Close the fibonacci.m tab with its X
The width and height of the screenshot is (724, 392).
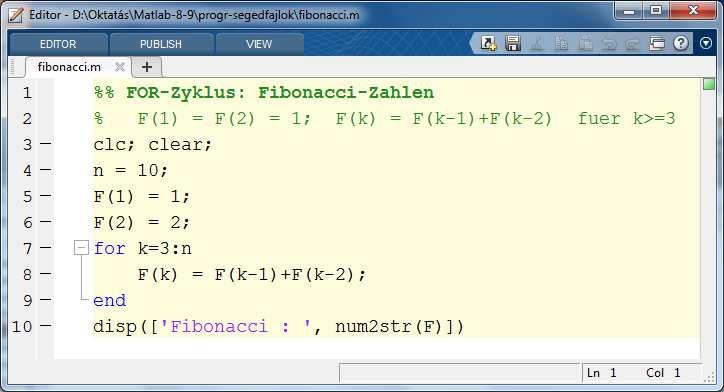(x=120, y=67)
